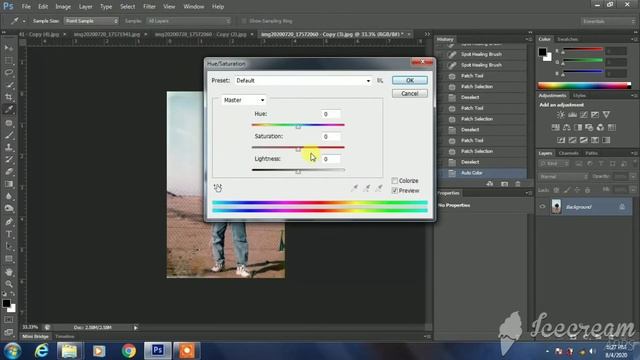Select the Brush tool
Screen dimensions: 640x360
click(9, 135)
